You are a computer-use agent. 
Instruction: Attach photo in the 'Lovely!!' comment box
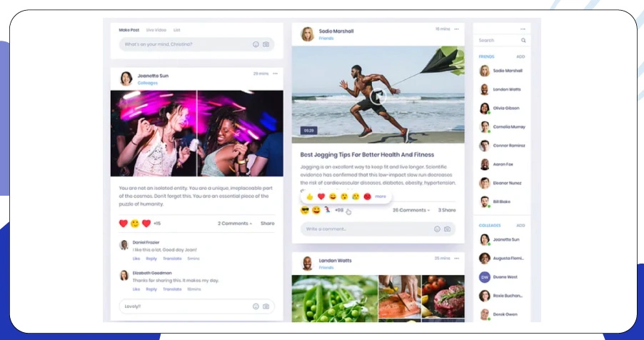pyautogui.click(x=266, y=306)
